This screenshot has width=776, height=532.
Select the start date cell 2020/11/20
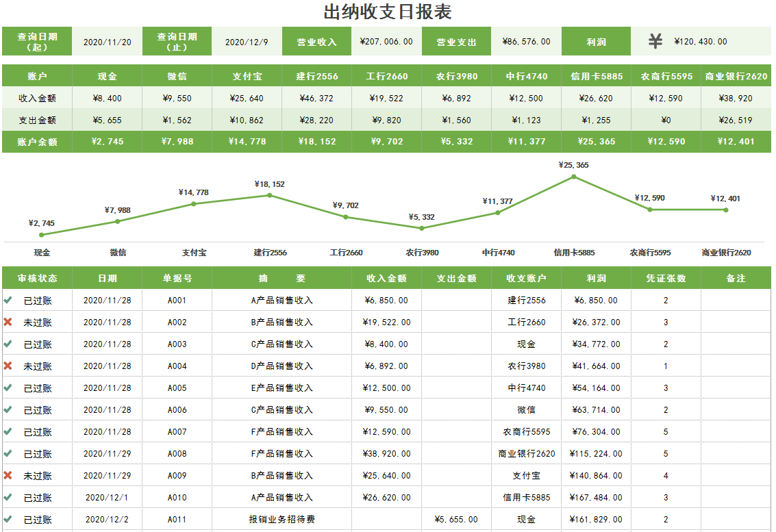108,42
